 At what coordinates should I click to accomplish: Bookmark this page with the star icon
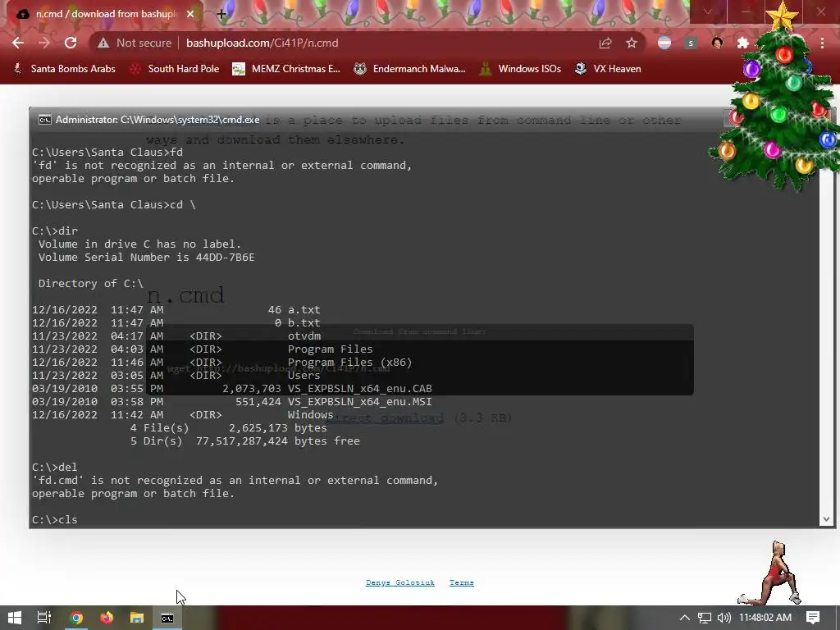632,43
